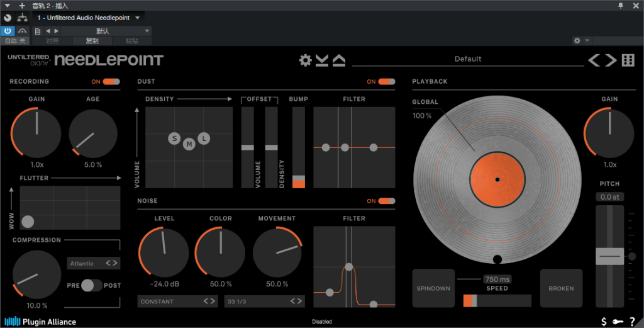Click the Noise Color knob
The height and width of the screenshot is (328, 644).
point(221,252)
